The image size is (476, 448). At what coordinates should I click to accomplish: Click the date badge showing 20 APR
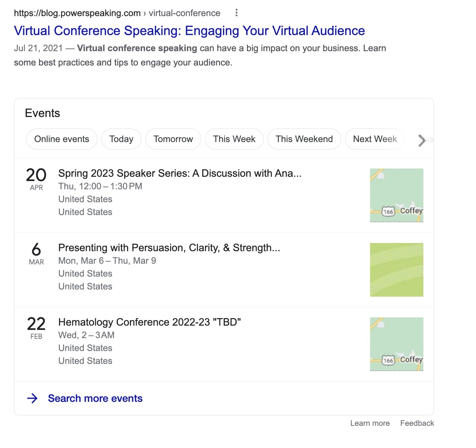36,178
